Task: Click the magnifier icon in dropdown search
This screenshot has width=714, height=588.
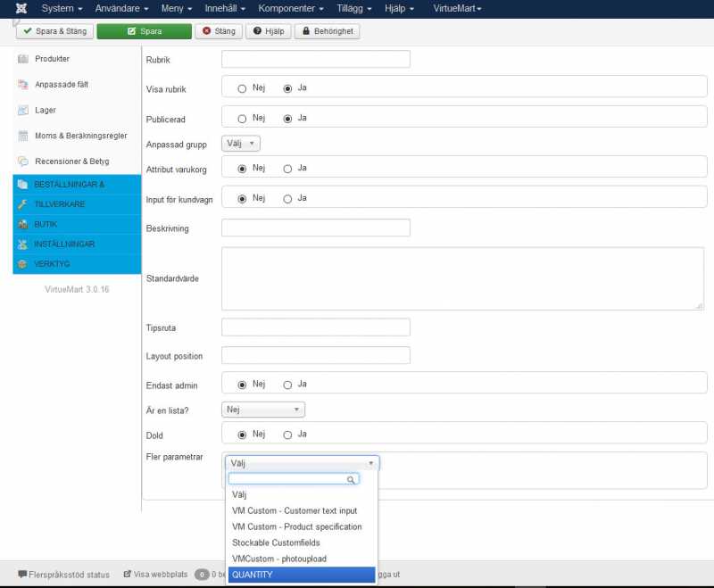Action: tap(351, 480)
